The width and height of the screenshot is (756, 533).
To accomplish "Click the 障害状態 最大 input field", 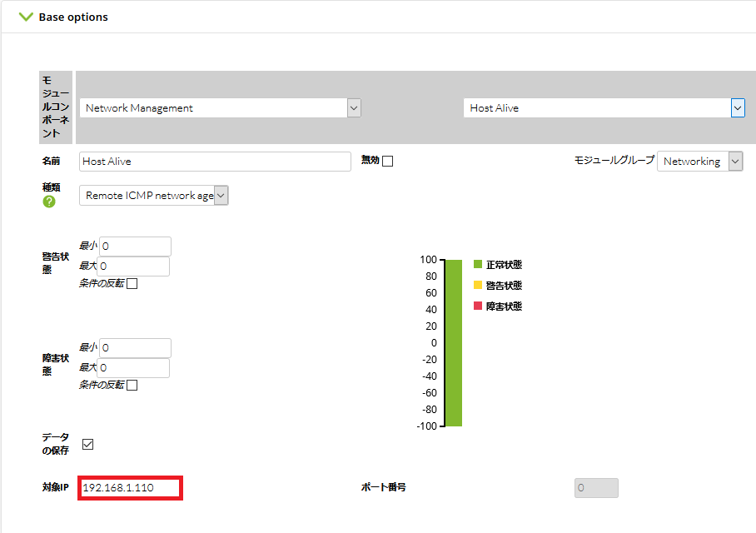I will pos(133,368).
